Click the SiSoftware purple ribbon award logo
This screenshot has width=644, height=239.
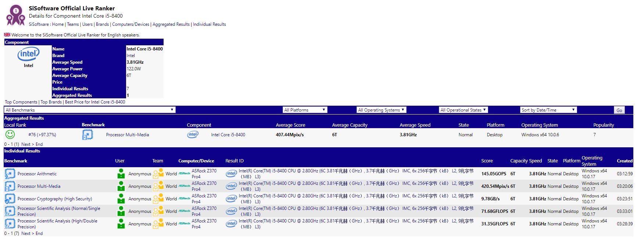tap(15, 15)
